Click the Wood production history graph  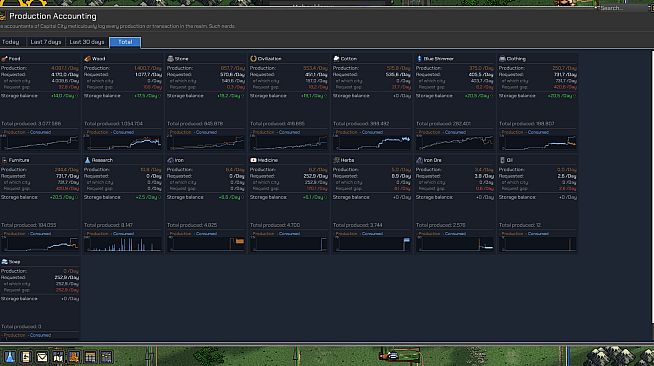(123, 143)
